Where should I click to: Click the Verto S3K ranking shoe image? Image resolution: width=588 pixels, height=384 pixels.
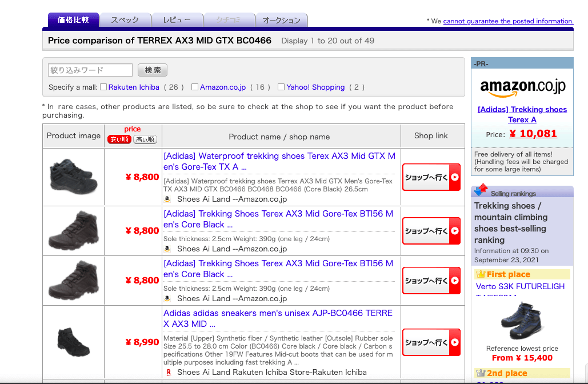click(x=522, y=321)
